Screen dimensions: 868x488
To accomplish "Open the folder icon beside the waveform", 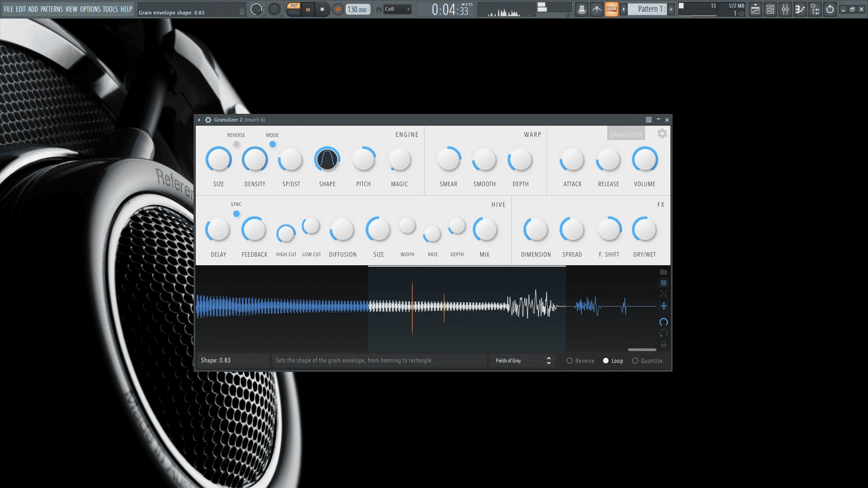I will click(x=663, y=272).
